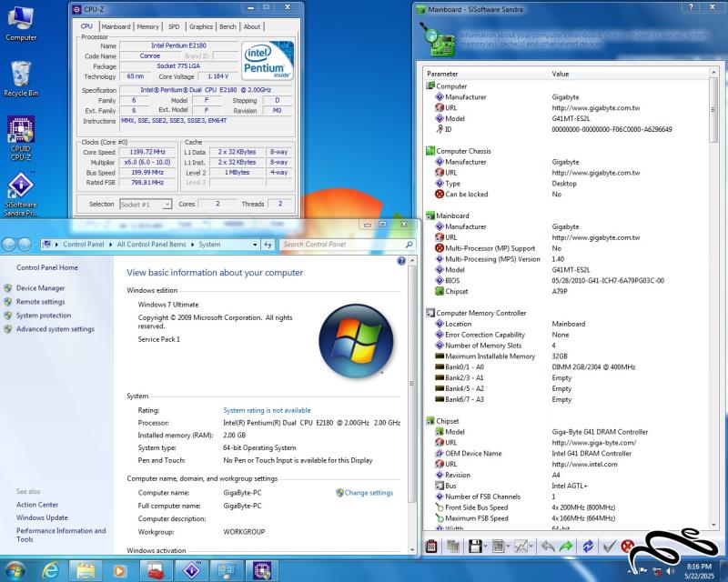Switch to SiSoftware Sandra on the taskbar

click(x=192, y=570)
